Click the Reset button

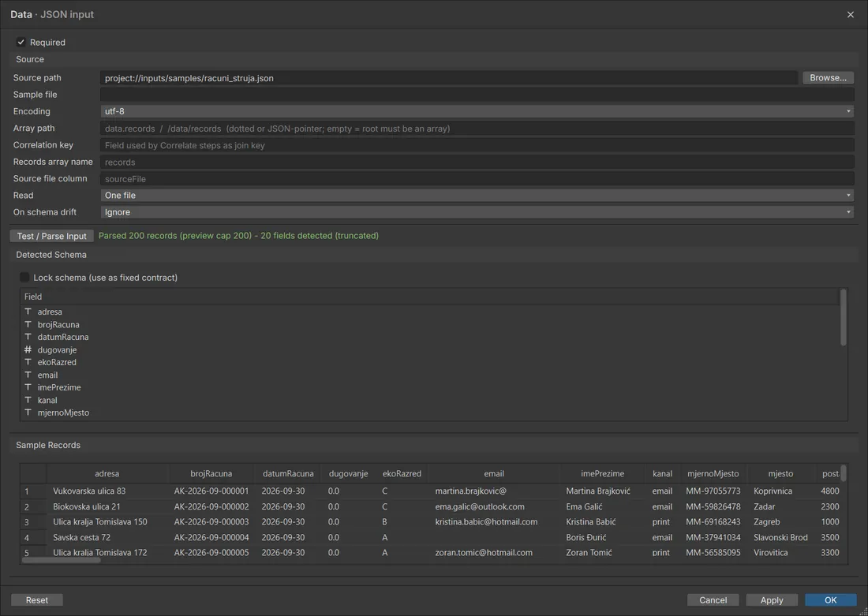37,600
